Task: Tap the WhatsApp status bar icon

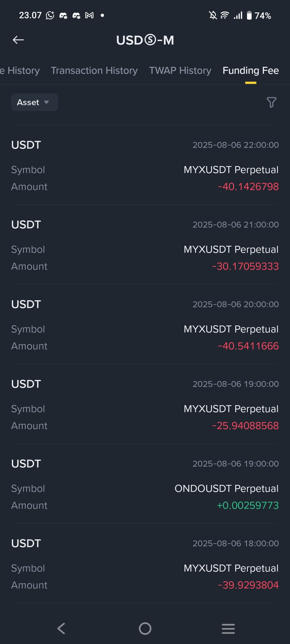Action: click(x=50, y=15)
